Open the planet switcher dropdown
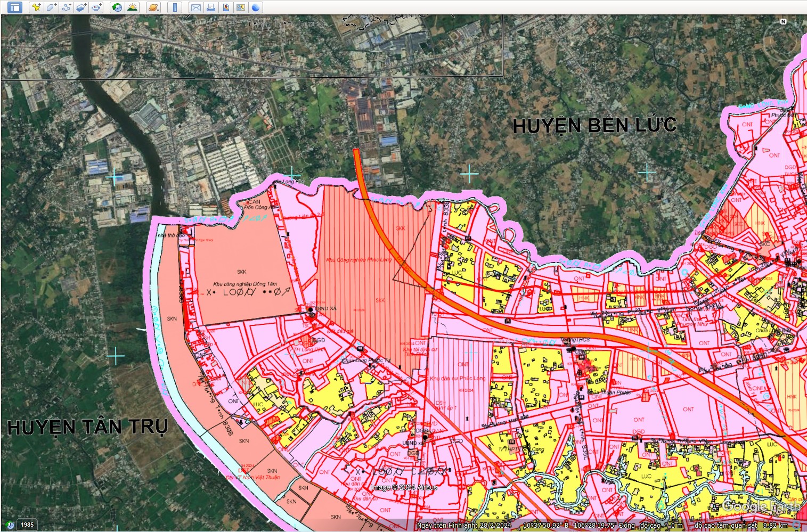The width and height of the screenshot is (807, 532). click(x=153, y=7)
